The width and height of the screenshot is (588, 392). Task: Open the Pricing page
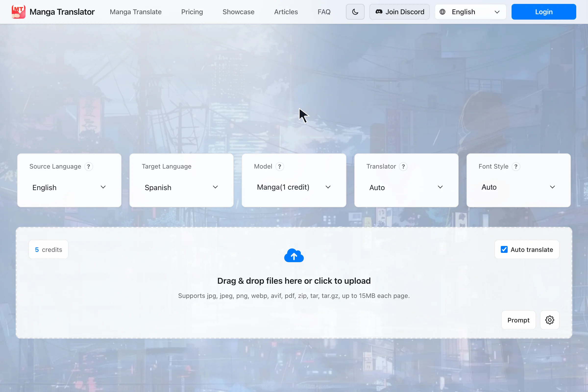click(x=192, y=12)
